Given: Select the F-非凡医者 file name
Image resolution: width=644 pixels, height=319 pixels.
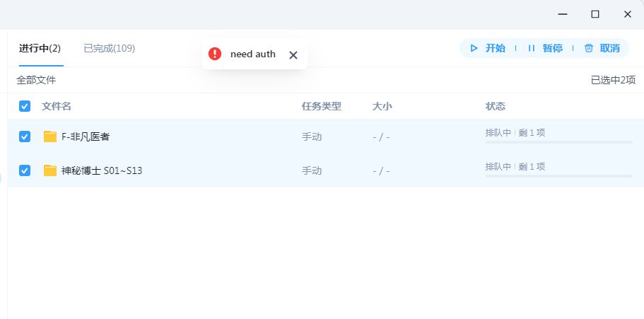Looking at the screenshot, I should pyautogui.click(x=86, y=137).
